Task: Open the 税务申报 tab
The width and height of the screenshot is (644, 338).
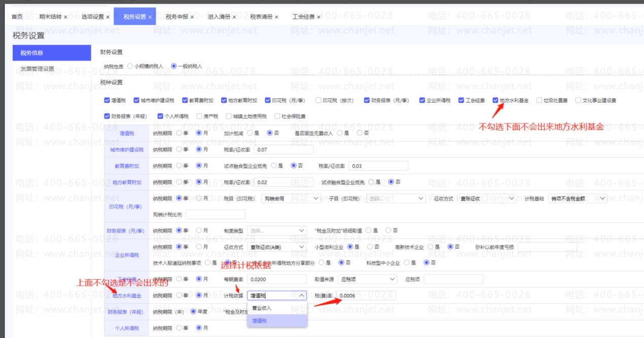Action: [177, 17]
